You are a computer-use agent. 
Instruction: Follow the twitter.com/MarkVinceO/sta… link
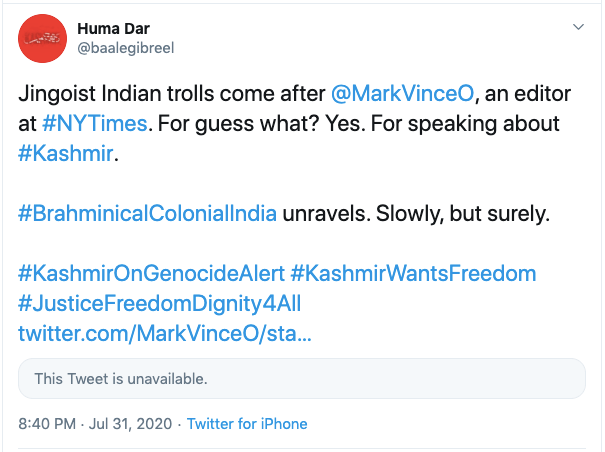pos(165,332)
